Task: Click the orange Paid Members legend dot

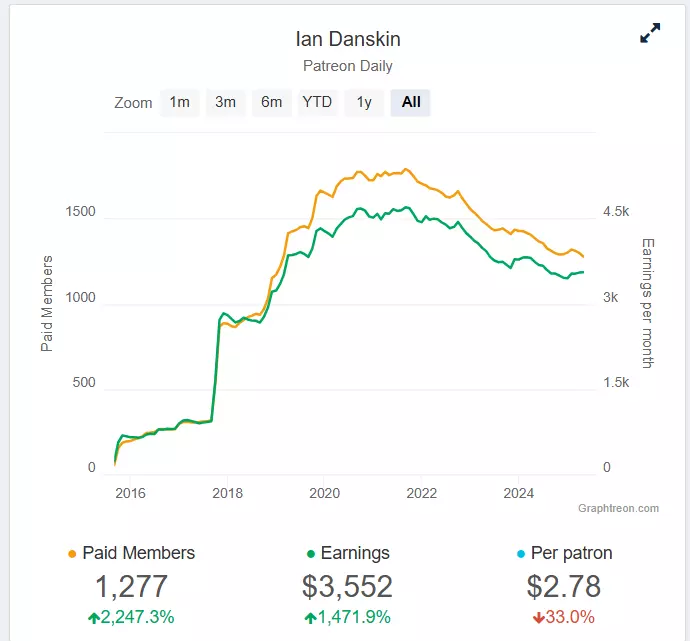Action: pyautogui.click(x=72, y=554)
